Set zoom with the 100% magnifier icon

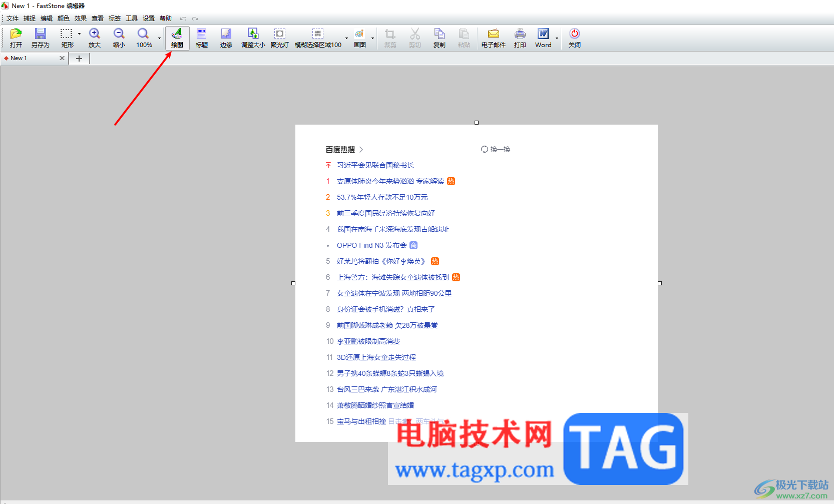pyautogui.click(x=144, y=34)
